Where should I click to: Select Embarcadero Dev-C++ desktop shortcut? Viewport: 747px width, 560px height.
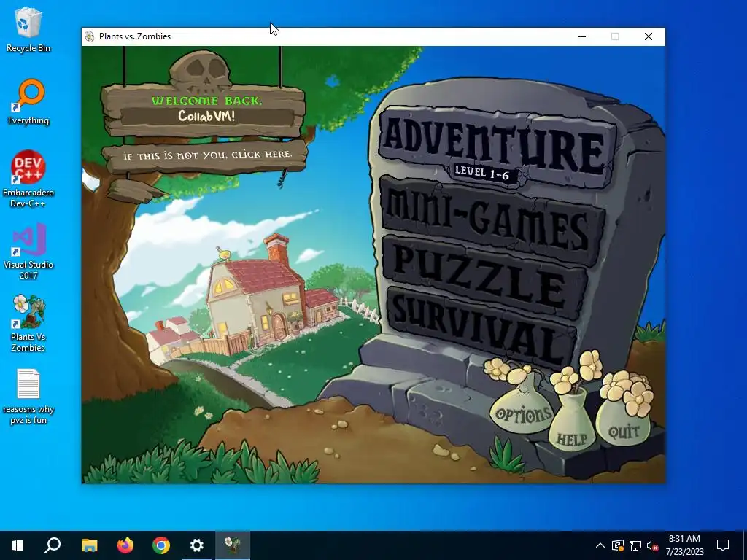28,179
